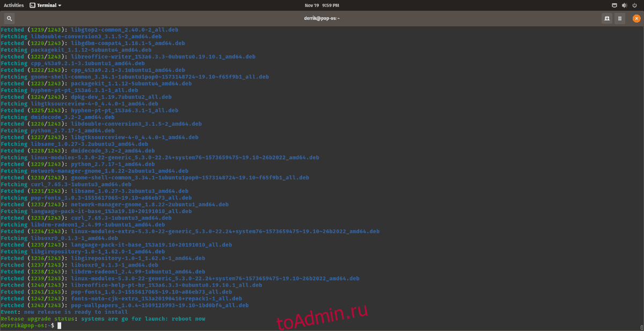Click the libreoffice-help-pt-br line 1240/1243

click(131, 285)
